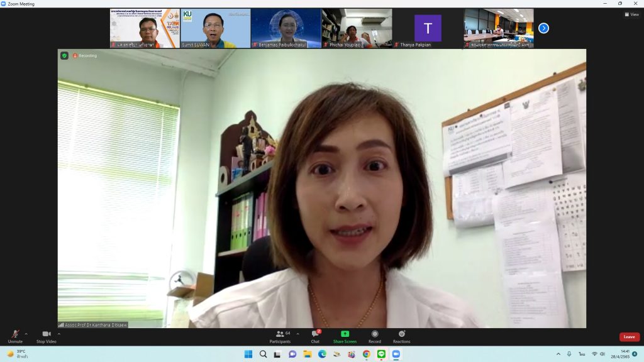Viewport: 644px width, 362px height.
Task: Expand video options arrow beside Stop Video
Action: pyautogui.click(x=59, y=334)
